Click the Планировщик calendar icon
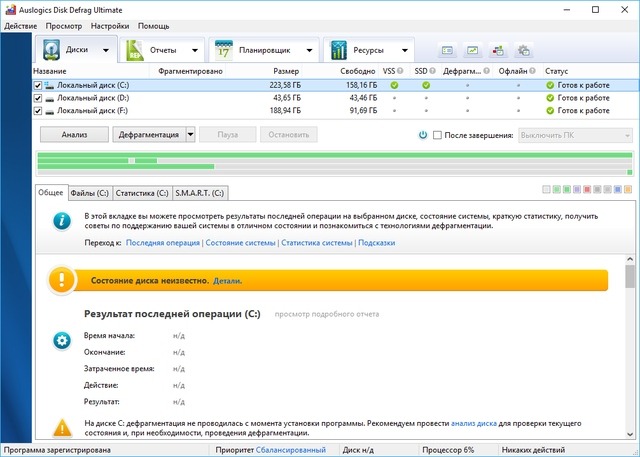The width and height of the screenshot is (640, 457). coord(224,49)
